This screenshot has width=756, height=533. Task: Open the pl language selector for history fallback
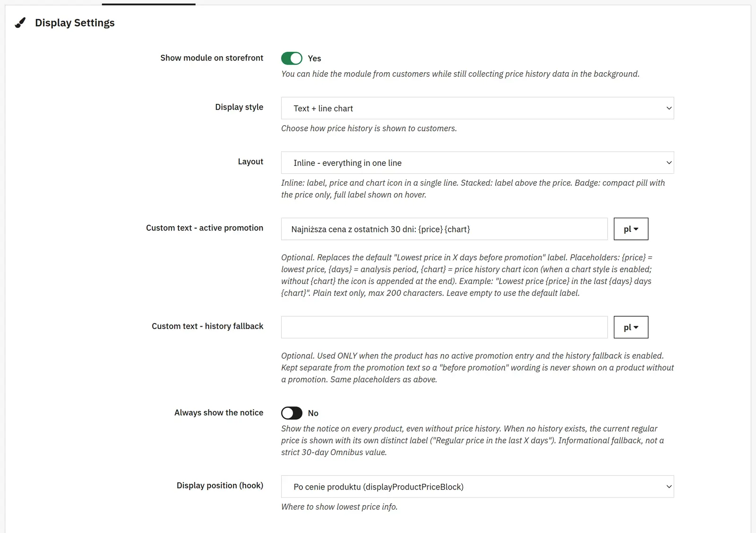pyautogui.click(x=631, y=327)
